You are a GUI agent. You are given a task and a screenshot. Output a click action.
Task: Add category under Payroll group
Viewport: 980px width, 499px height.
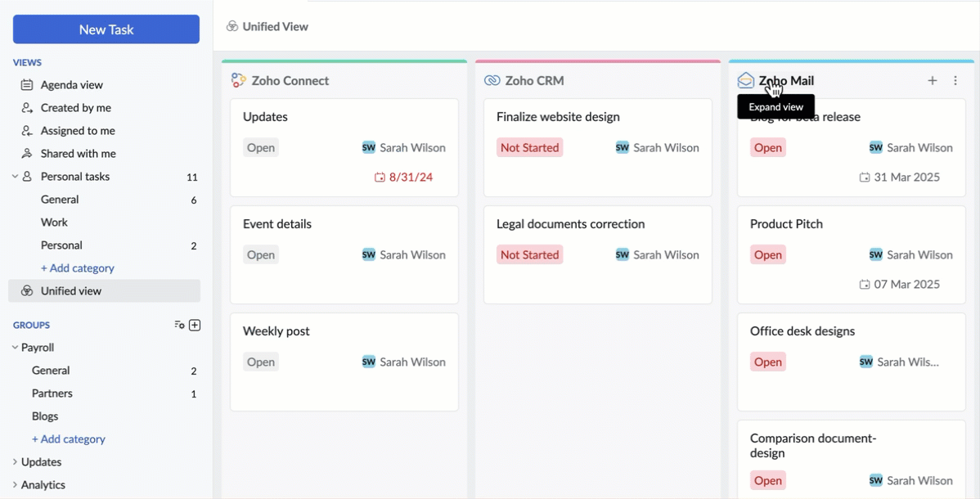pos(69,439)
